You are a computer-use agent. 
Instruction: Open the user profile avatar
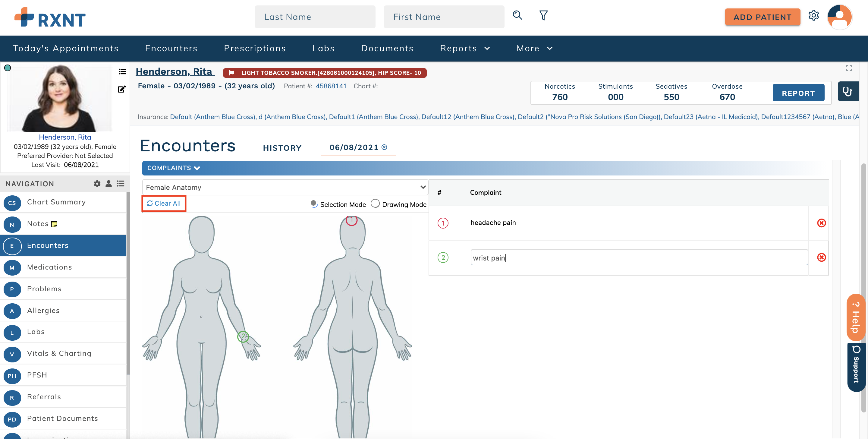[x=839, y=17]
